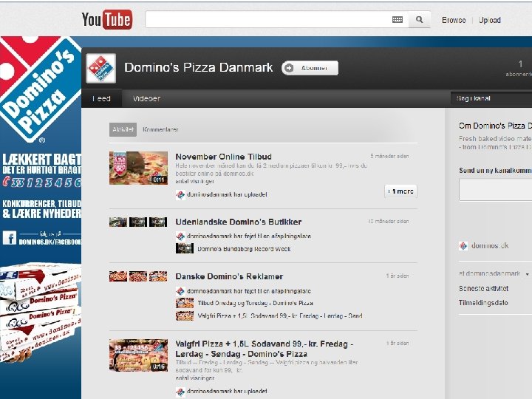The image size is (532, 399).
Task: Click the magnifying glass search button
Action: coord(420,20)
